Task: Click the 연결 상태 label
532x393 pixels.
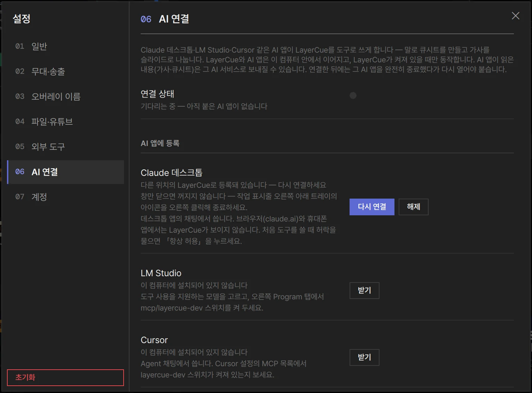Action: (x=157, y=94)
